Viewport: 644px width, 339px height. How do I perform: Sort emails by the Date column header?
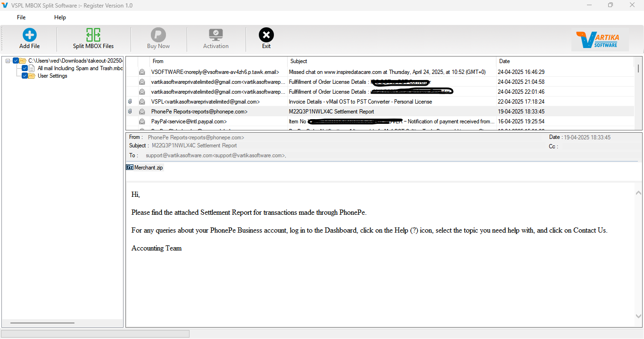565,61
